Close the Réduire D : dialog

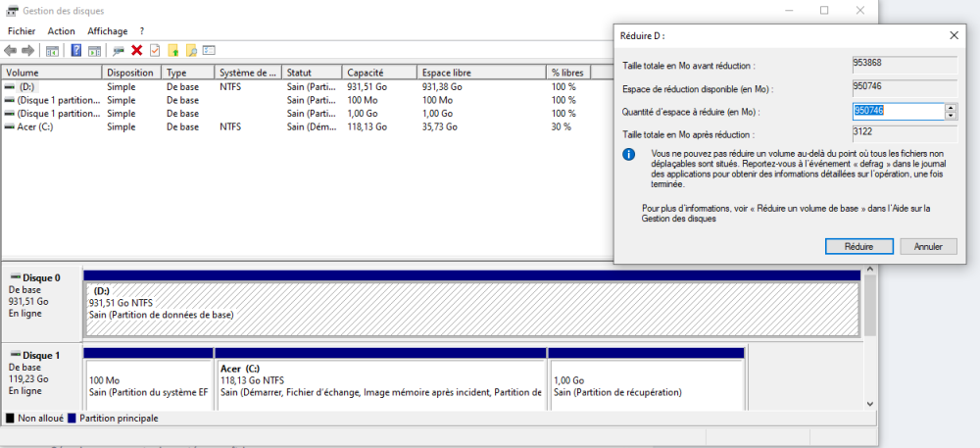tap(954, 35)
